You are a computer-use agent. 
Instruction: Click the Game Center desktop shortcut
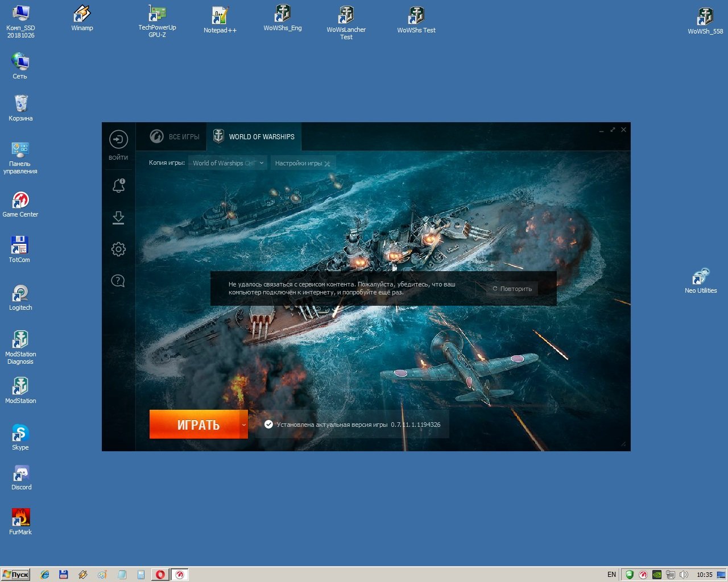20,205
